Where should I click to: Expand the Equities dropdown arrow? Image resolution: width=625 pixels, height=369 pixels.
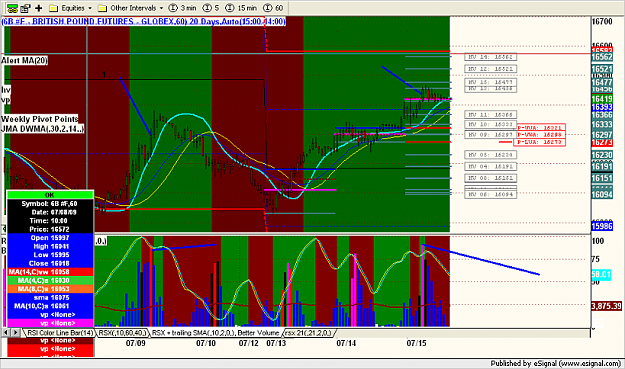90,8
